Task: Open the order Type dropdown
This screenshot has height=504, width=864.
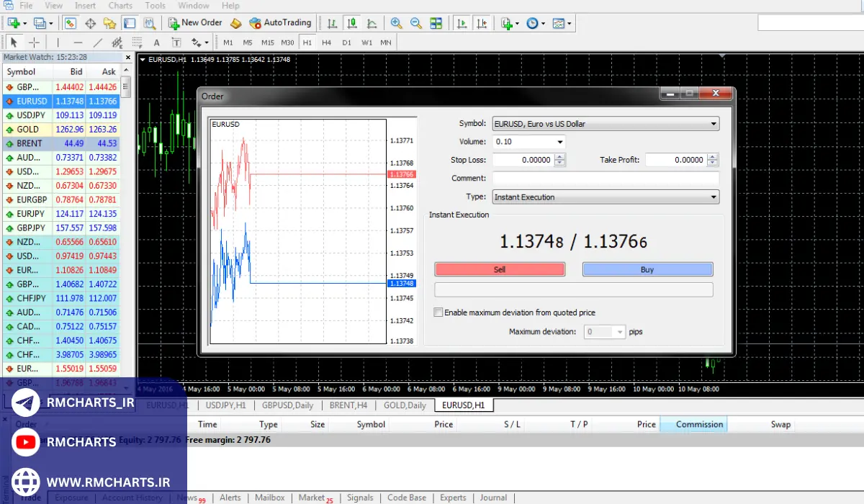Action: click(x=714, y=197)
